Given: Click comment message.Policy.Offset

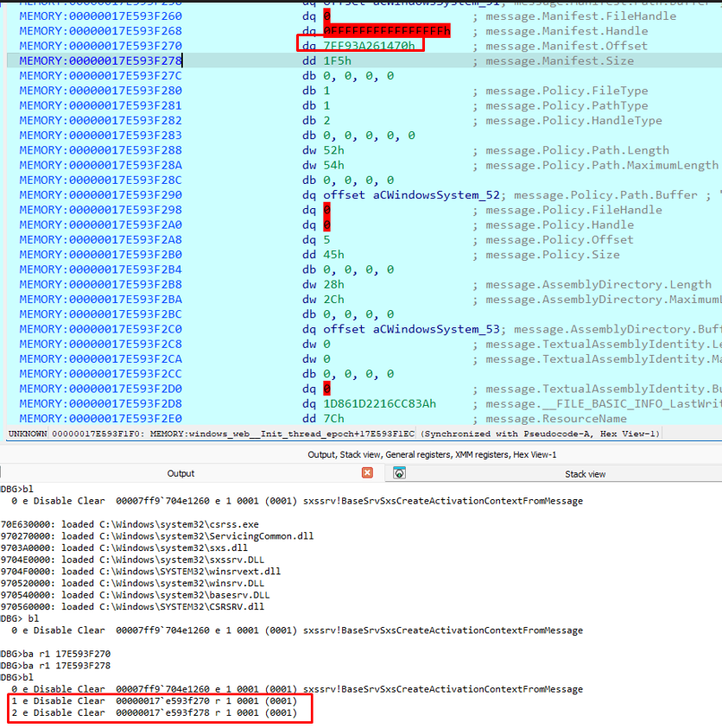Looking at the screenshot, I should click(x=560, y=239).
